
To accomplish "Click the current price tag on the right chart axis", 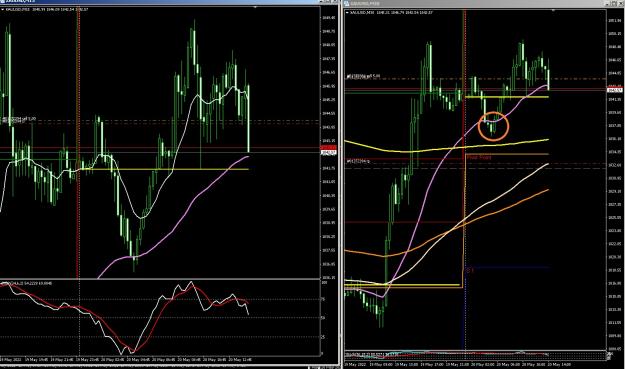I will click(614, 90).
